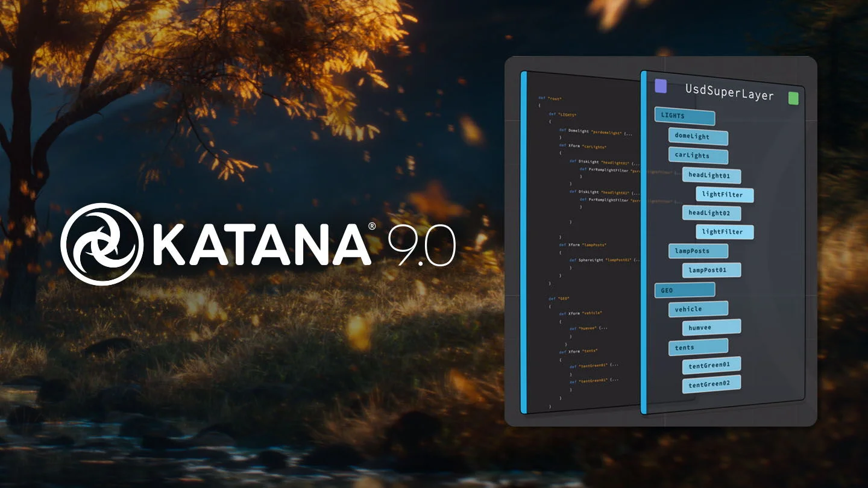Select the LIGHTS group node
Screen dimensions: 868x488
click(685, 116)
